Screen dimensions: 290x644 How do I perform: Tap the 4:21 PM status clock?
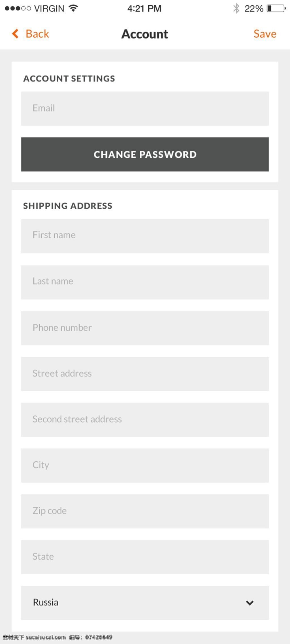click(144, 8)
